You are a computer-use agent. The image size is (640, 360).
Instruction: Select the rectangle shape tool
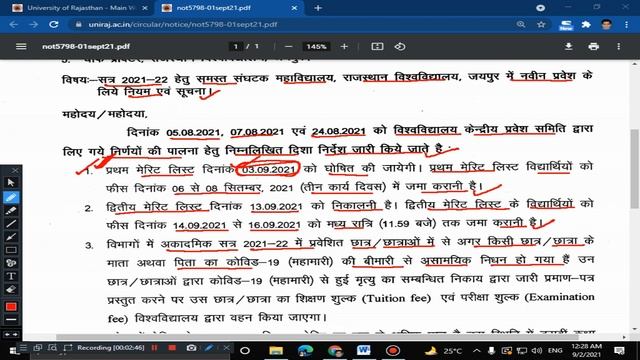click(x=11, y=250)
